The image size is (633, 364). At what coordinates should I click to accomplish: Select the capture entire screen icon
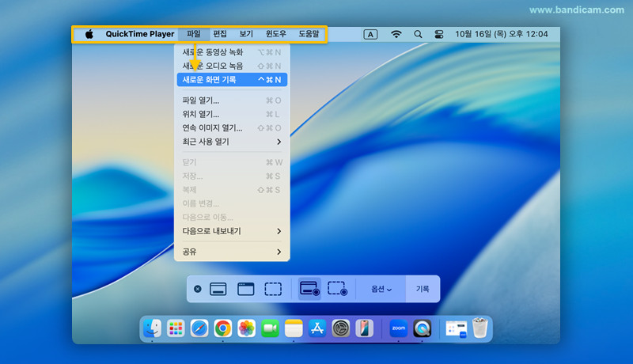tap(218, 290)
